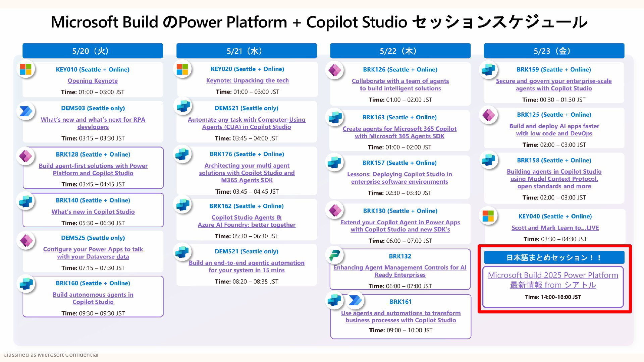
Task: Open Automate any task with Computer-Using Agents link
Action: [x=247, y=123]
